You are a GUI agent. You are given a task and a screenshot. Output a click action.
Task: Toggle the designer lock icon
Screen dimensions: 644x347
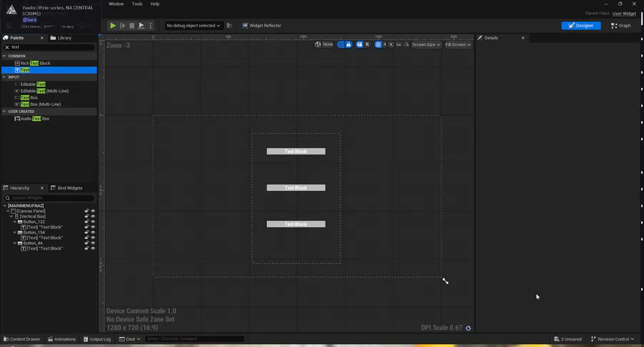pos(348,44)
